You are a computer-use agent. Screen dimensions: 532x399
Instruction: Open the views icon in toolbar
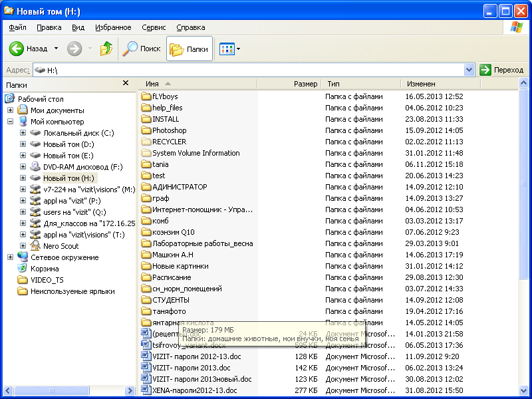pos(227,49)
